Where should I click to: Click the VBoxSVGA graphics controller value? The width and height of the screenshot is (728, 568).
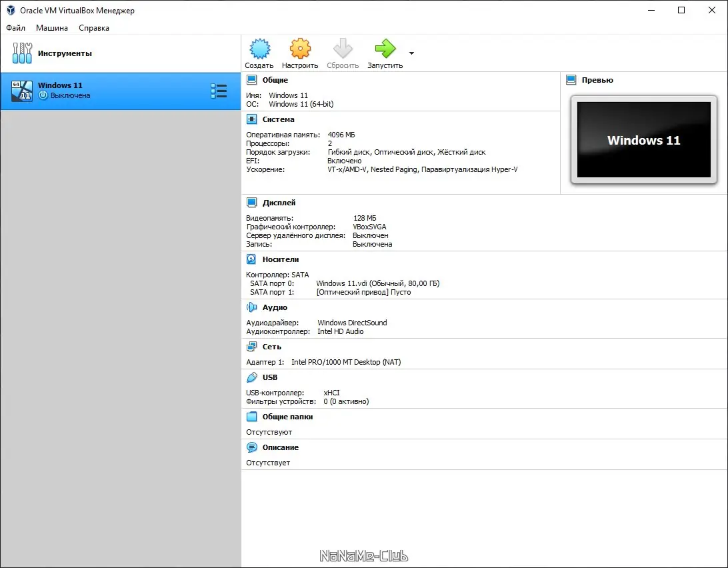click(x=369, y=227)
